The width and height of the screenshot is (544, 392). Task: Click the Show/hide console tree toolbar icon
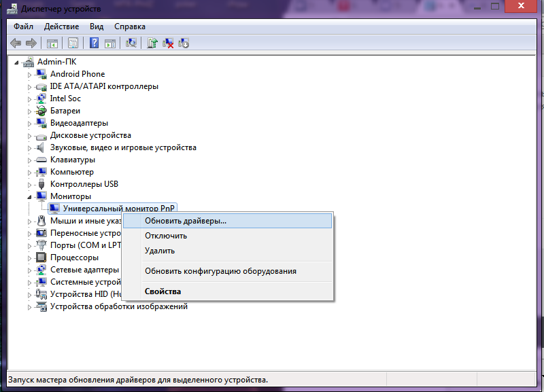click(x=52, y=43)
